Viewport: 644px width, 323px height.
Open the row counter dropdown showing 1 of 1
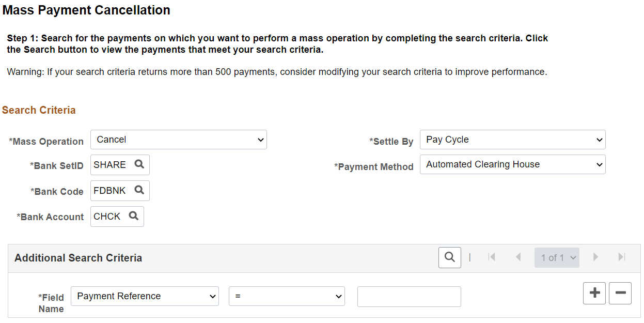pos(557,257)
